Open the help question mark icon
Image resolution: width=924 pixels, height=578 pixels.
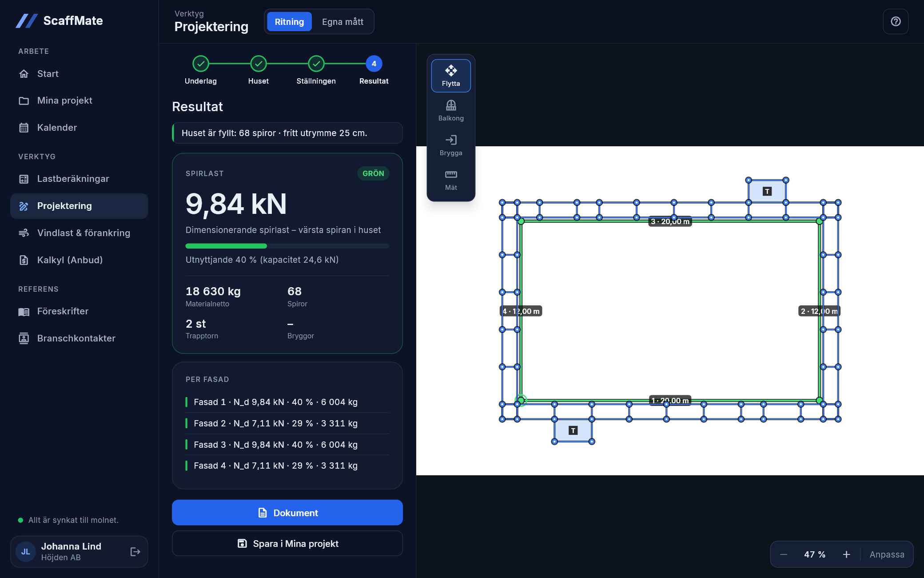coord(896,21)
